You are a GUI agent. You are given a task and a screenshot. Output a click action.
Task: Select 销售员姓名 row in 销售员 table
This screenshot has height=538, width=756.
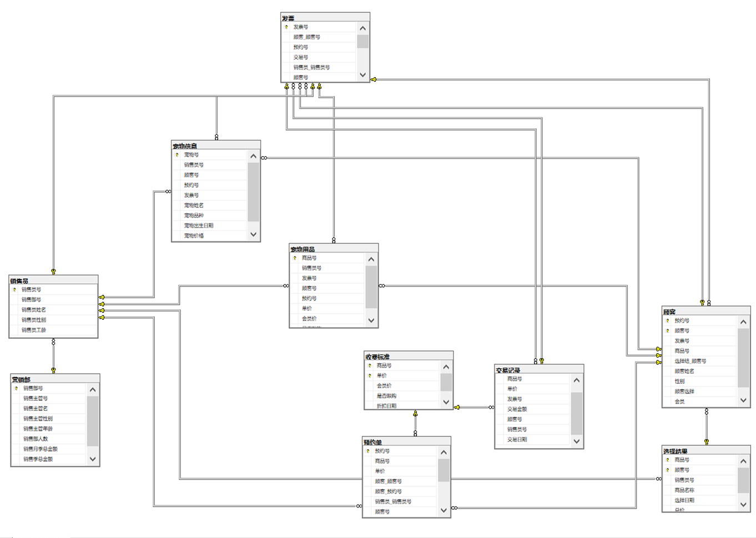[x=54, y=310]
